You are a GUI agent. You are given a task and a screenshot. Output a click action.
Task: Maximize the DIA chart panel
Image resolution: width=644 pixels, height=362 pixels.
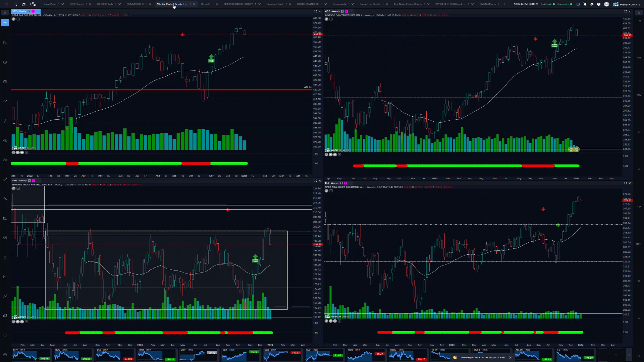coord(625,183)
